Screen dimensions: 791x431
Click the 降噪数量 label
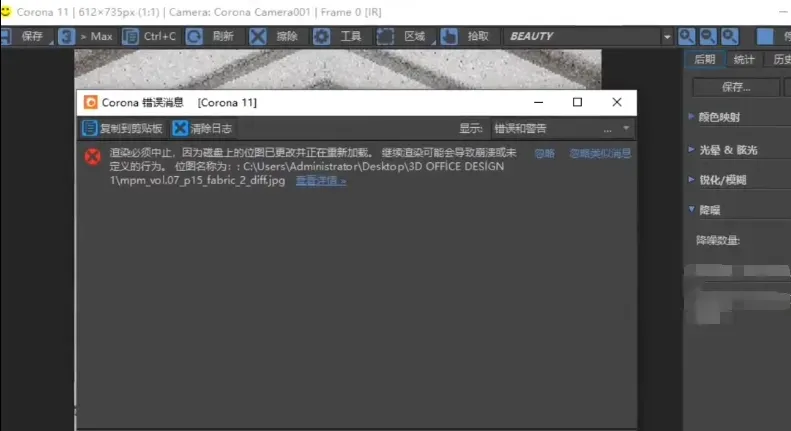coord(717,241)
